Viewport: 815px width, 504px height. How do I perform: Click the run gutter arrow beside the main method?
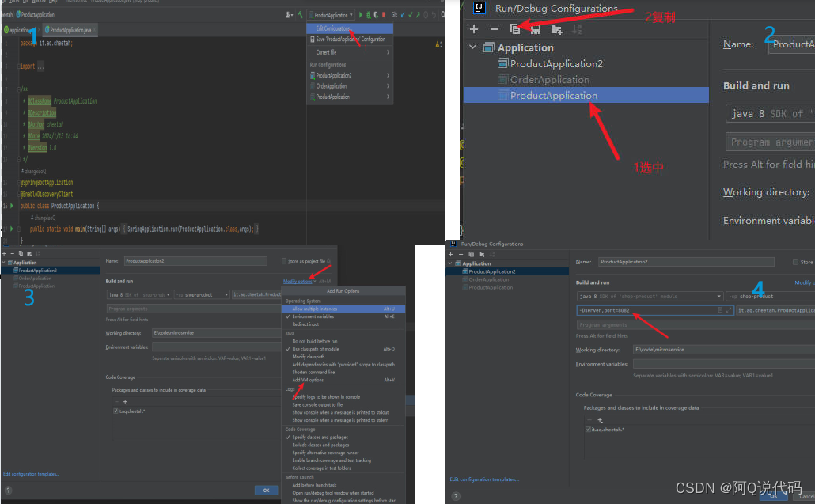(11, 229)
